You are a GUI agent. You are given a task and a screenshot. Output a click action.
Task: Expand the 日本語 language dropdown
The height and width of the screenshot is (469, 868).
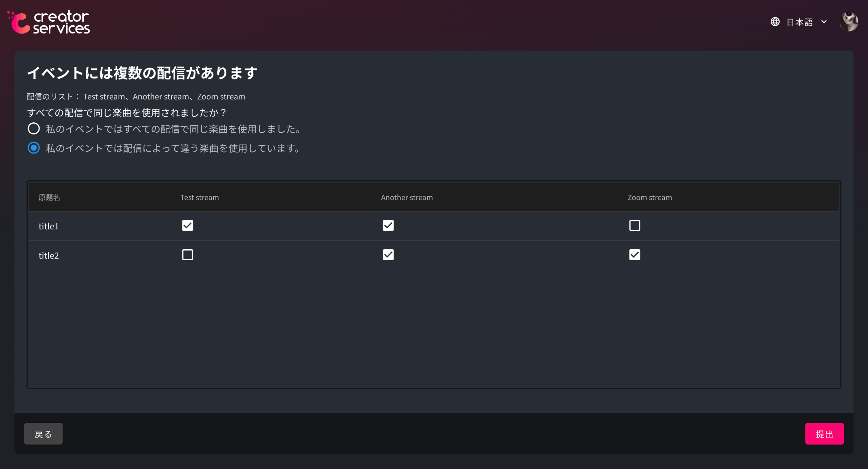click(799, 22)
